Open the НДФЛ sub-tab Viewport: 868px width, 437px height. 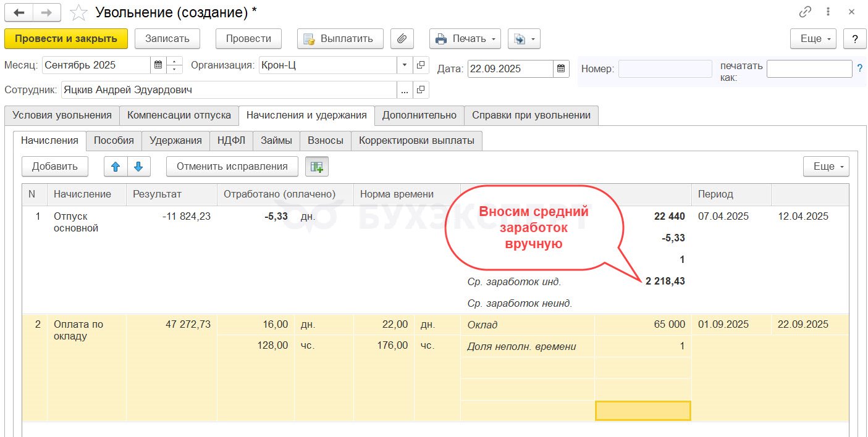(x=231, y=140)
